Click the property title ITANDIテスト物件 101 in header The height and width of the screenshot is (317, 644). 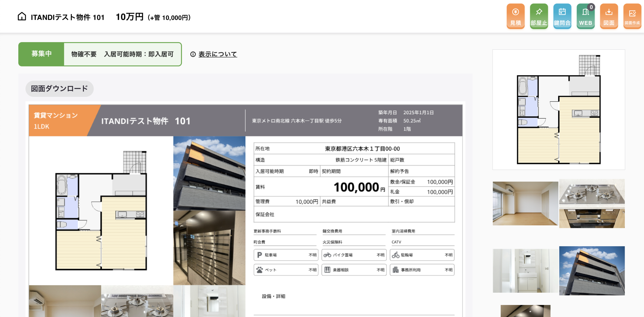[68, 17]
